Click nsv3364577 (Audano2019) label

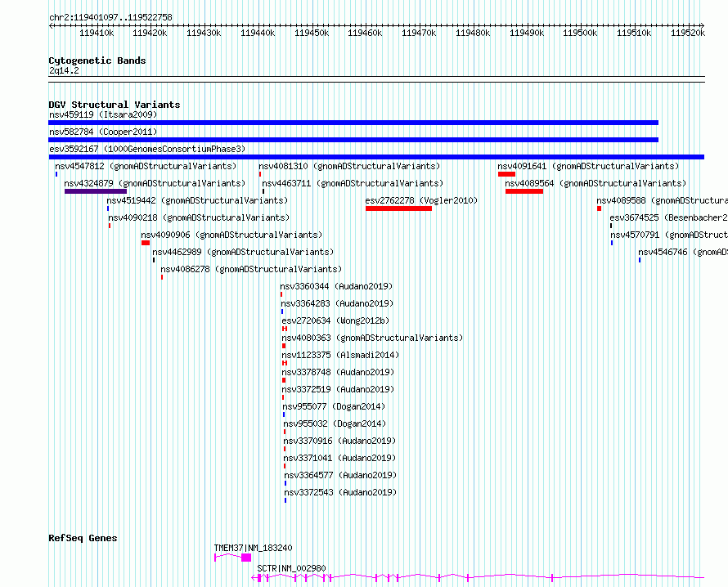click(341, 475)
